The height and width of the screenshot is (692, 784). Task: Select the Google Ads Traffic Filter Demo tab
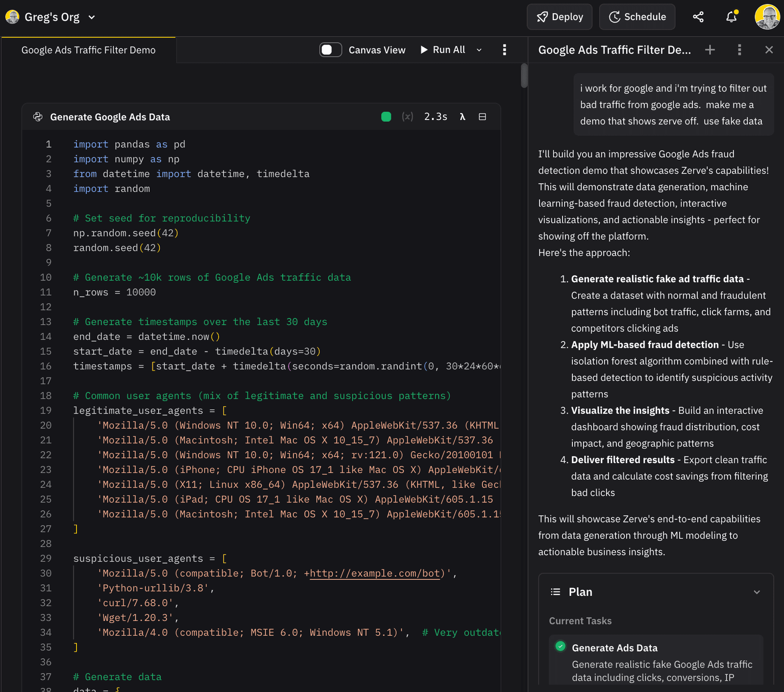tap(88, 49)
